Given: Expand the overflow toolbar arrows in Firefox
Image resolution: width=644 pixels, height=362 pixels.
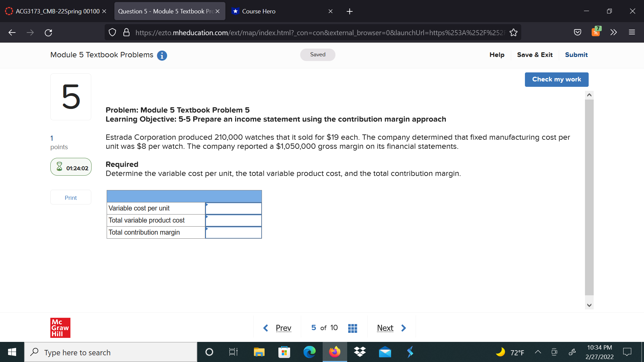Looking at the screenshot, I should (613, 32).
